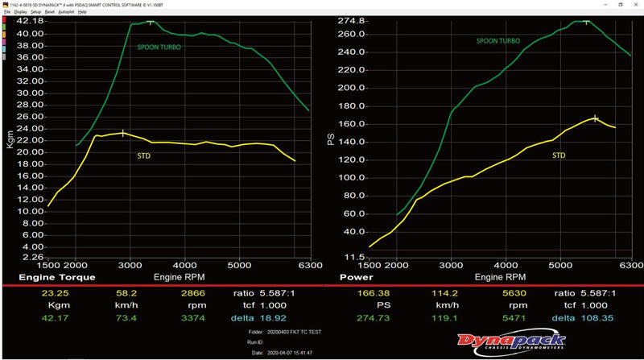The image size is (644, 360).
Task: Select the cyan run color swatch
Action: (2, 50)
